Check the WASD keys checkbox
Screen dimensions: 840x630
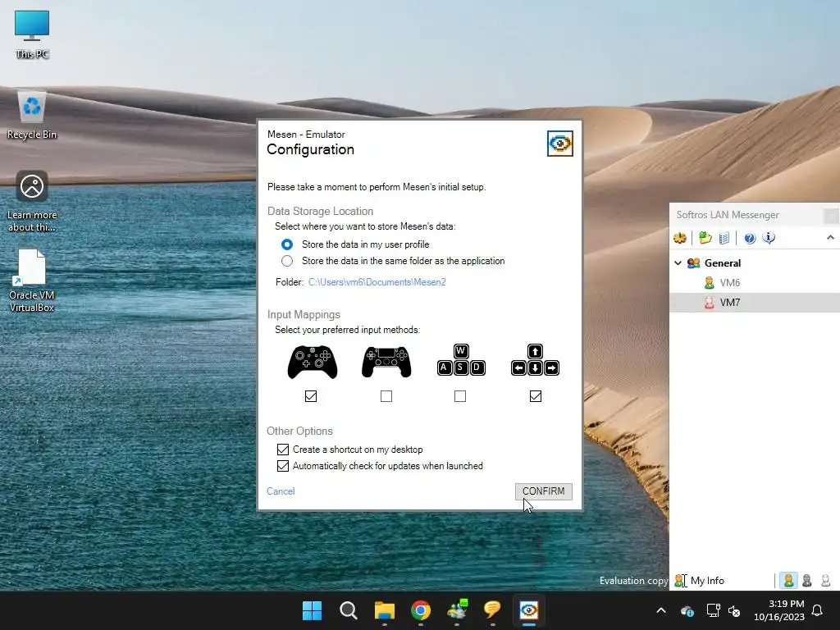tap(460, 396)
